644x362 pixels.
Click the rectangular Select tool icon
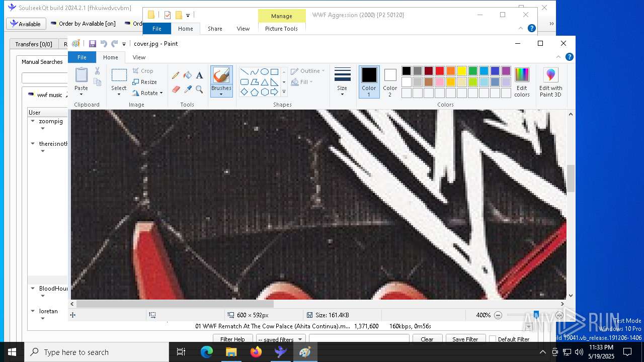[119, 75]
